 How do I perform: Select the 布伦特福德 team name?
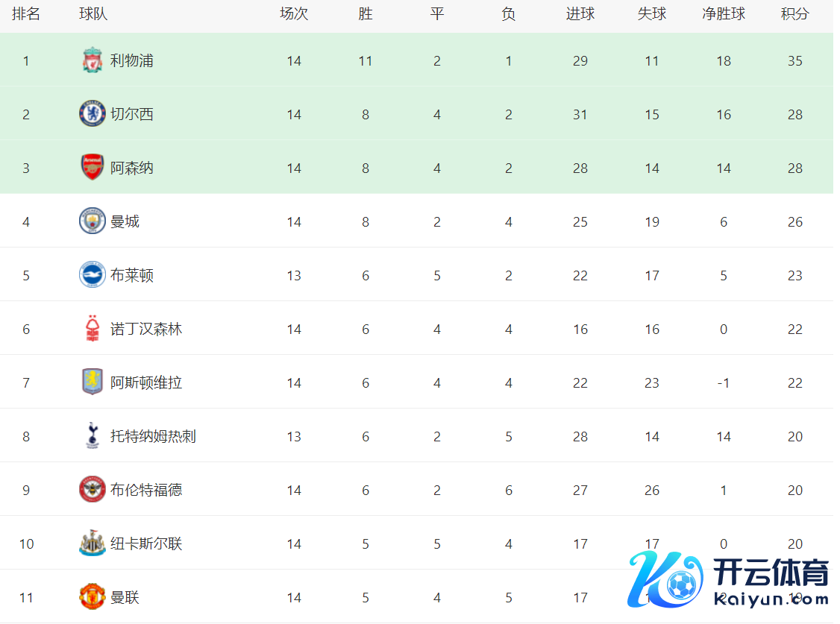tap(146, 491)
